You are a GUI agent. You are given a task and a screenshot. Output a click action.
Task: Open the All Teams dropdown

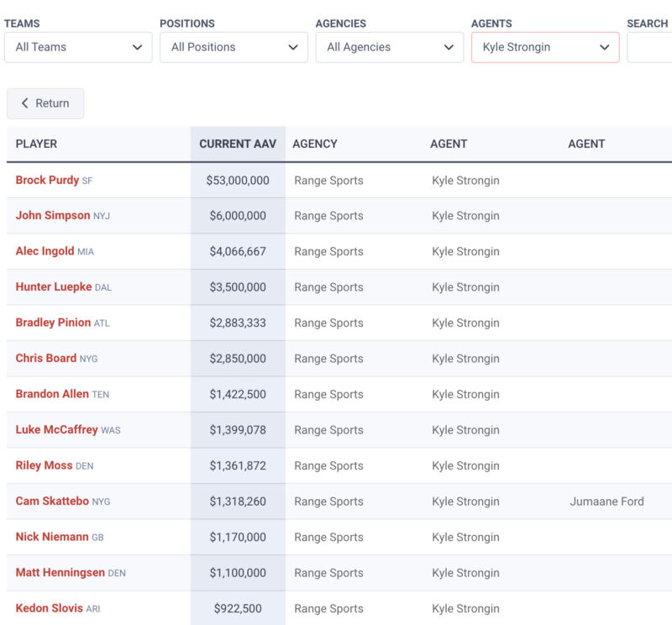coord(79,48)
